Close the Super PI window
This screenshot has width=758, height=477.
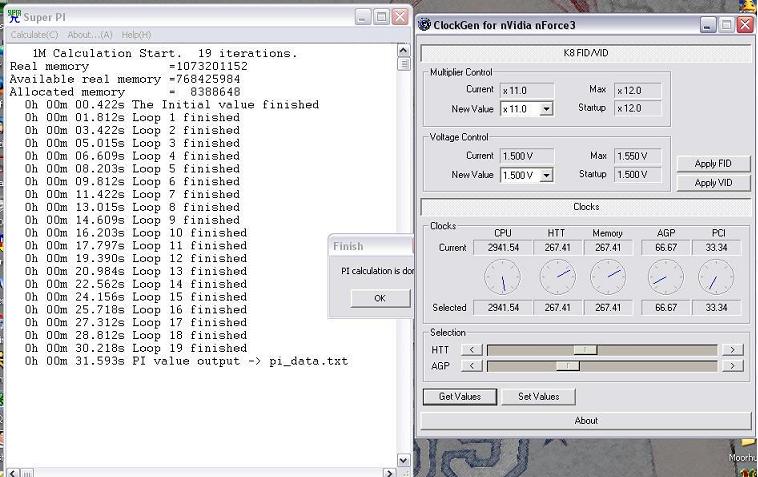400,17
